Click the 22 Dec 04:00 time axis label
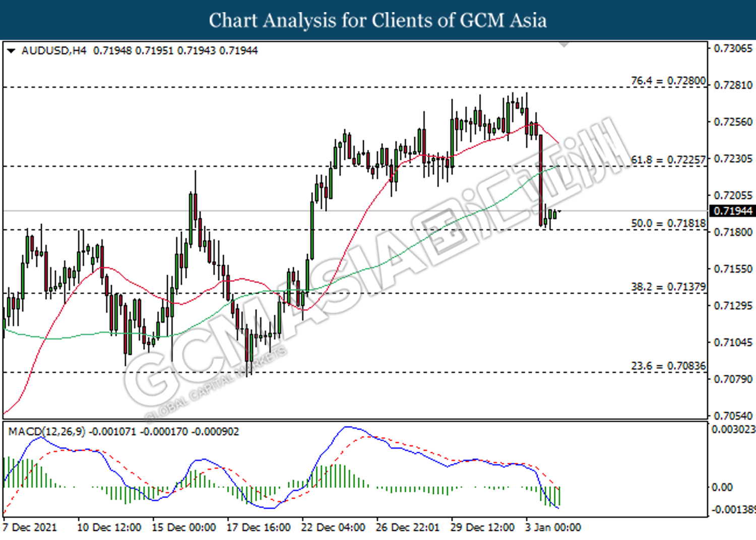This screenshot has width=756, height=540. (333, 527)
